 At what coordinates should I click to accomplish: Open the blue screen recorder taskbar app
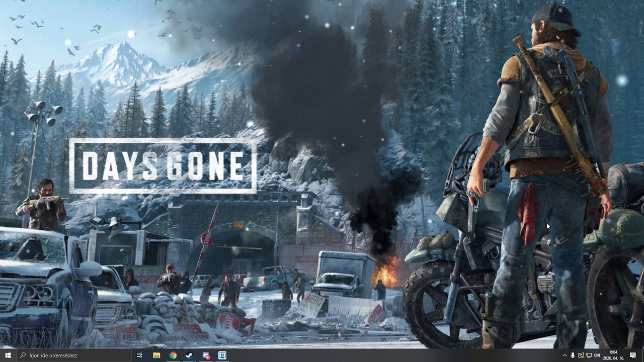(x=222, y=355)
